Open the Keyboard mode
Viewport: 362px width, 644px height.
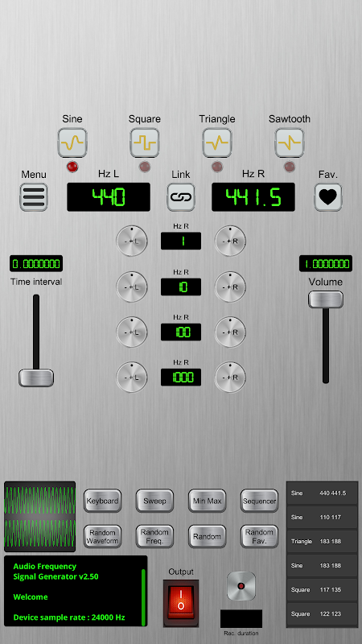click(103, 501)
